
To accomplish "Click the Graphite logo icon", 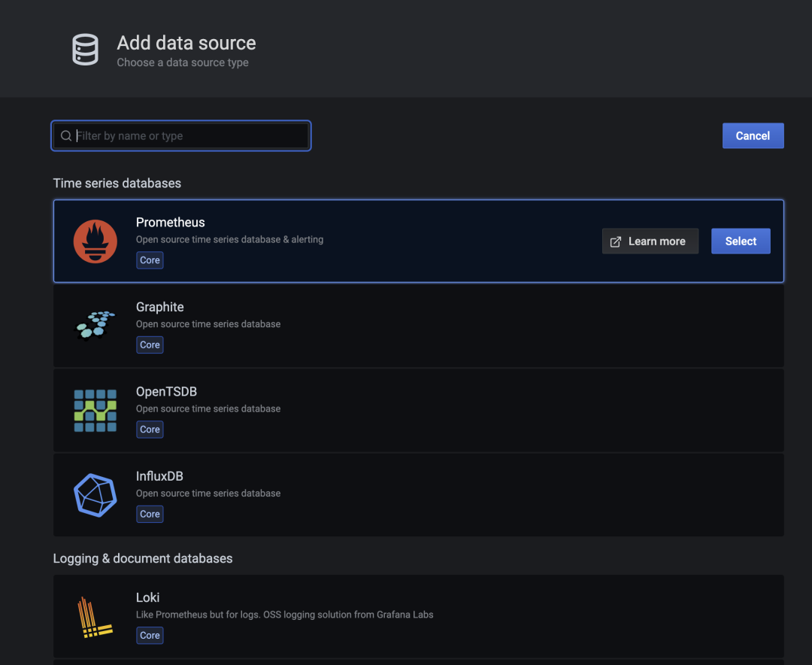I will pyautogui.click(x=95, y=326).
